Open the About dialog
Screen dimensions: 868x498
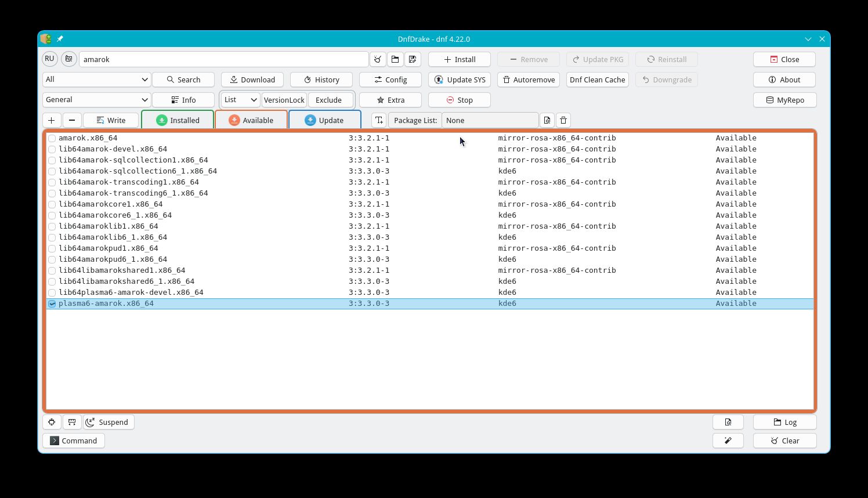(x=784, y=80)
